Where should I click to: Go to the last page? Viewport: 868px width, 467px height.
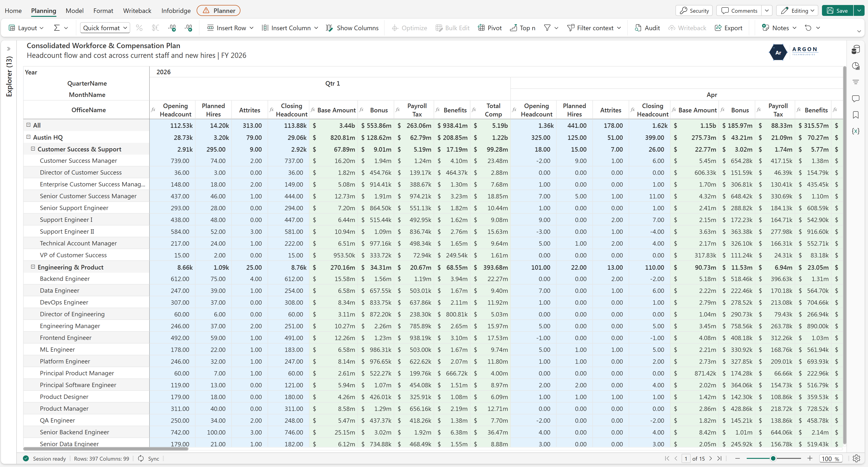[x=719, y=458]
